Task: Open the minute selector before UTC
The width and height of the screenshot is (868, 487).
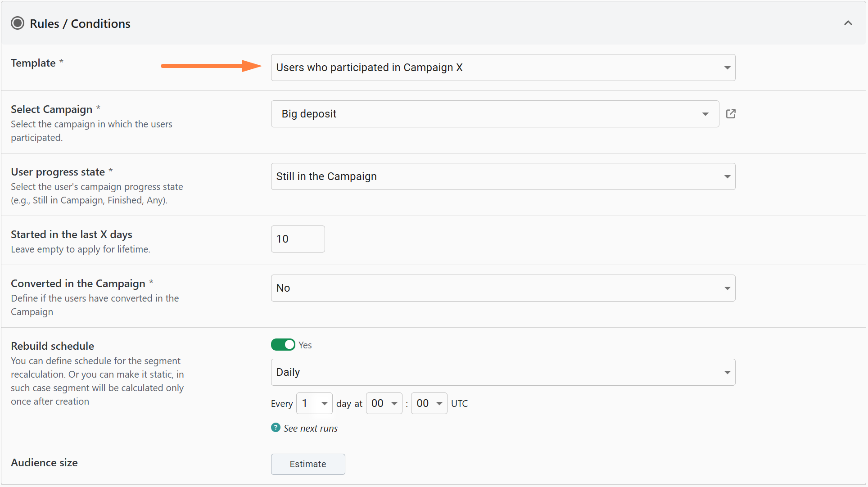Action: tap(429, 403)
